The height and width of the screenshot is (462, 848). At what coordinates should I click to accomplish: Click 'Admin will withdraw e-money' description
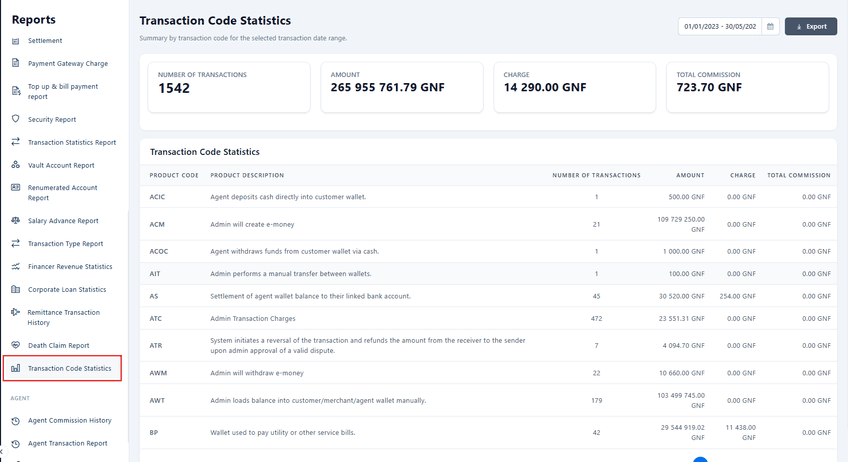tap(257, 373)
